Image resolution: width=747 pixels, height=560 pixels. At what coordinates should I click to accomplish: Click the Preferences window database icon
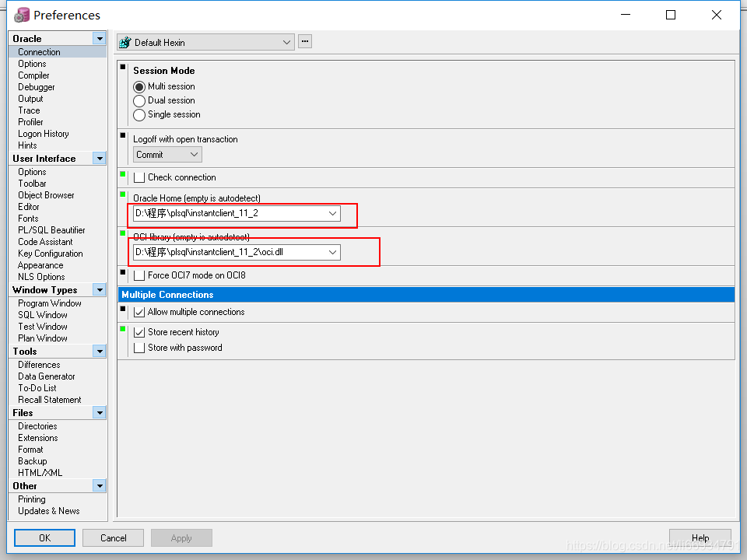pyautogui.click(x=22, y=16)
